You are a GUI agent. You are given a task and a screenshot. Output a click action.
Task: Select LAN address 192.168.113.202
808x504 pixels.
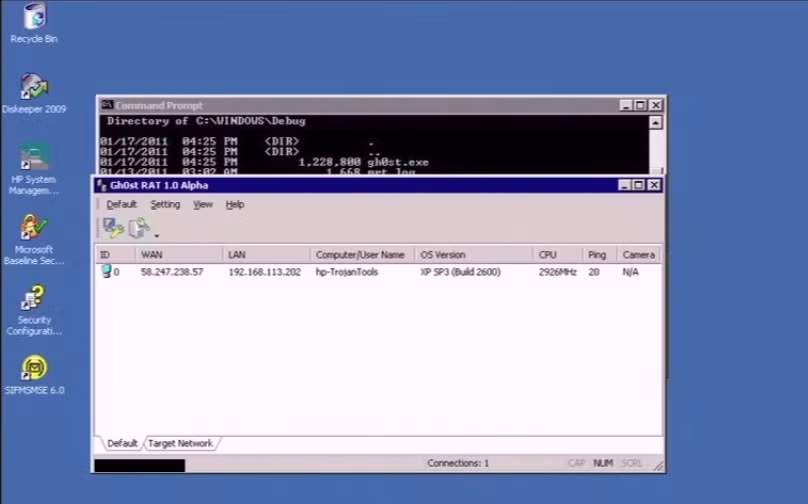[264, 272]
